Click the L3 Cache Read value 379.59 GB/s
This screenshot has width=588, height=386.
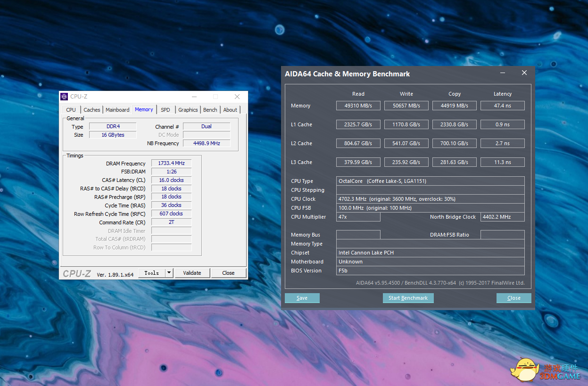(x=358, y=162)
